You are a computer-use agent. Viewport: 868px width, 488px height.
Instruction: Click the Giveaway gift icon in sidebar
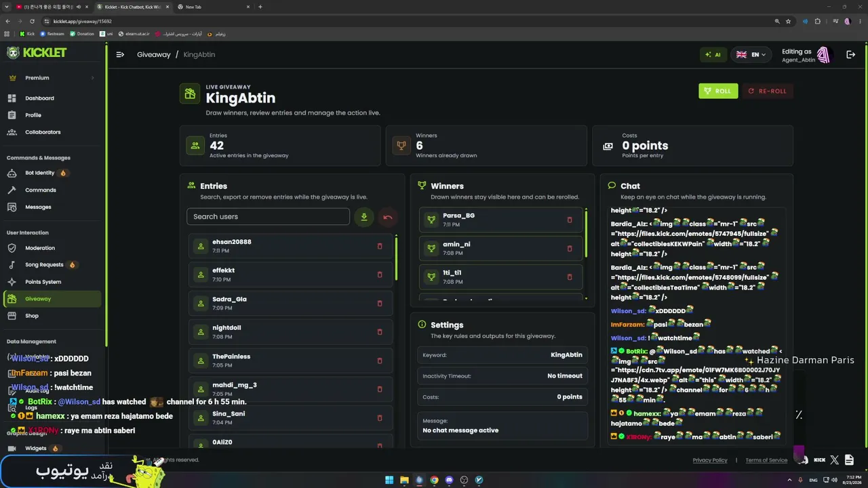click(x=12, y=299)
